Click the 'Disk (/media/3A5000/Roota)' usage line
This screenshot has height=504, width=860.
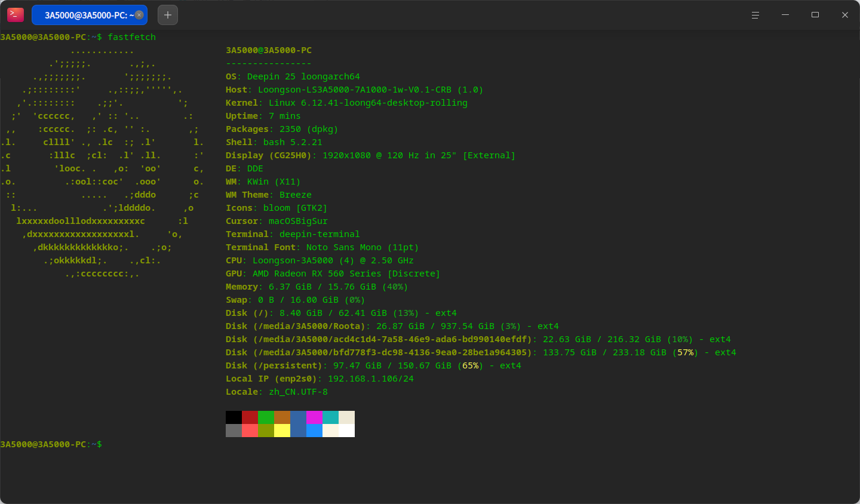coord(392,326)
